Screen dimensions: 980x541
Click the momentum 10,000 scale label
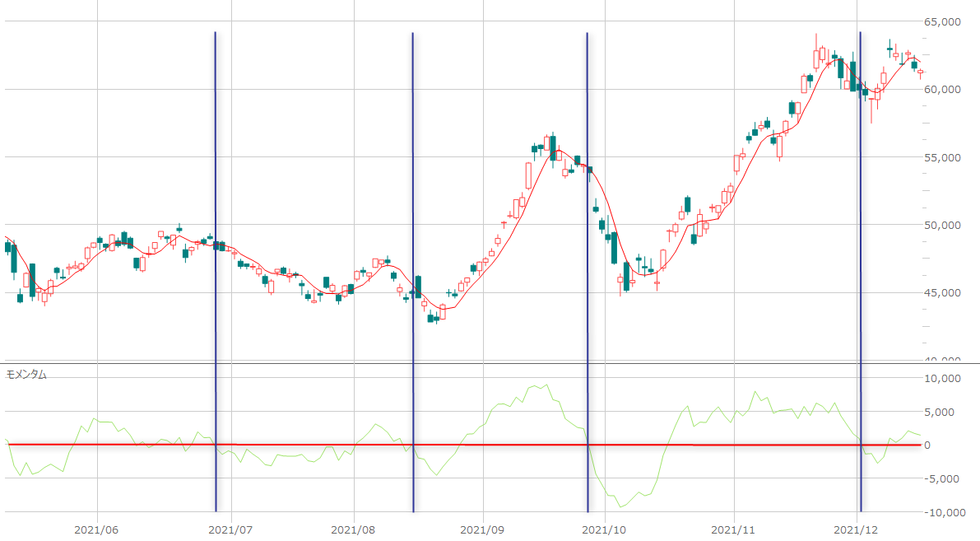[940, 379]
